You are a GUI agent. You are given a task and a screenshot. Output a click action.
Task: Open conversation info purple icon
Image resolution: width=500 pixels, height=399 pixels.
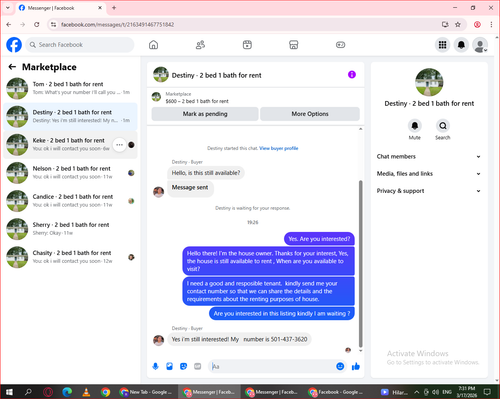coord(352,75)
